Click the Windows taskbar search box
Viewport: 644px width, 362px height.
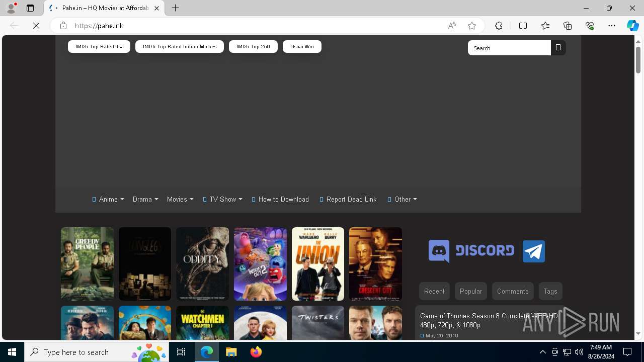click(x=97, y=352)
